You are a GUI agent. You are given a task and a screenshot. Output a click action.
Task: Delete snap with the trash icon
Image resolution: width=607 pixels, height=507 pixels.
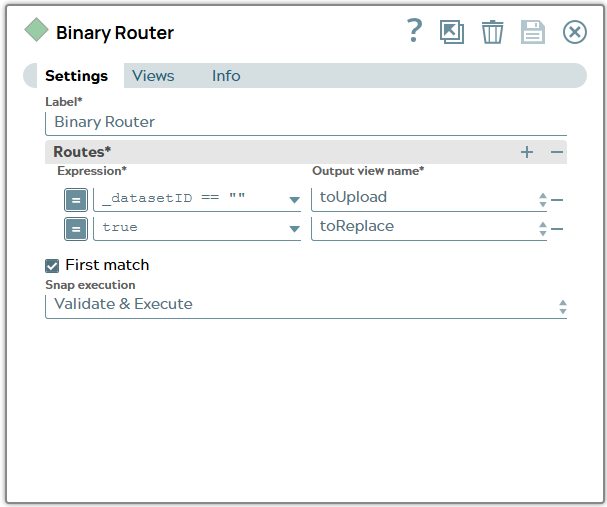(x=492, y=32)
